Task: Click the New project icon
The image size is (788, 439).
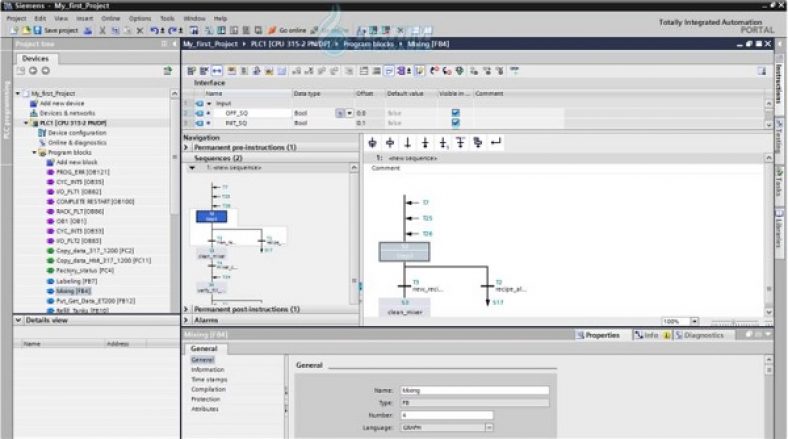Action: point(14,31)
